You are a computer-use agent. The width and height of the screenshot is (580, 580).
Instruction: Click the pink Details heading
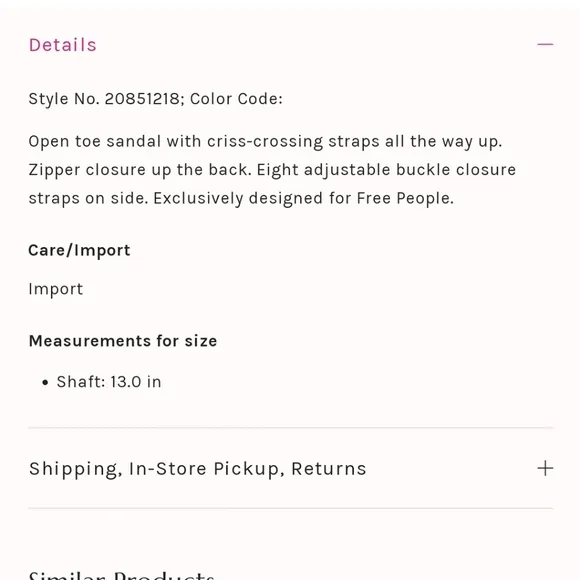(63, 45)
